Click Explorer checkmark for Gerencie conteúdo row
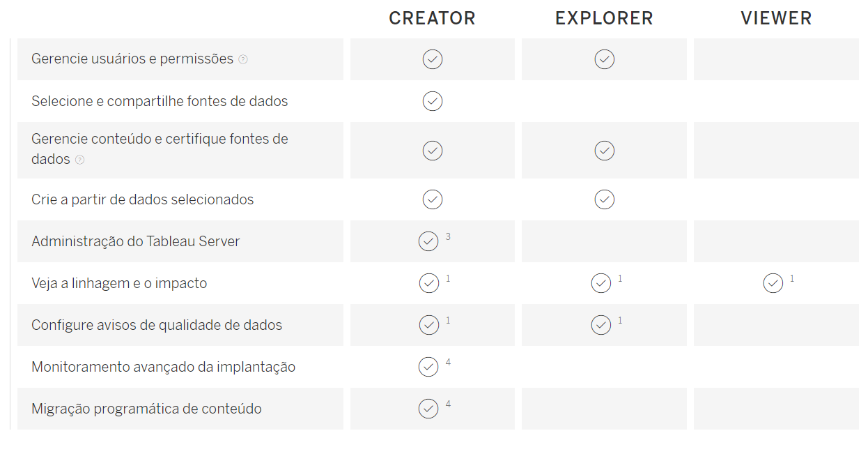This screenshot has height=454, width=868. tap(605, 150)
